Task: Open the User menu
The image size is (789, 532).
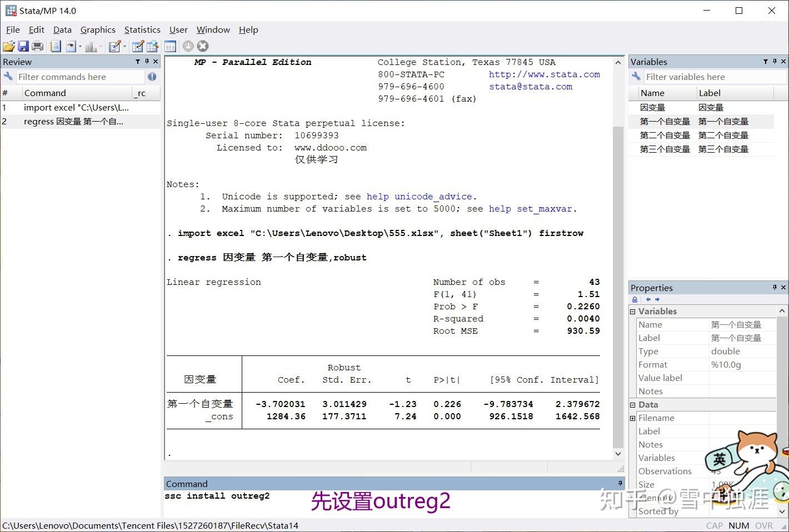Action: pos(178,30)
